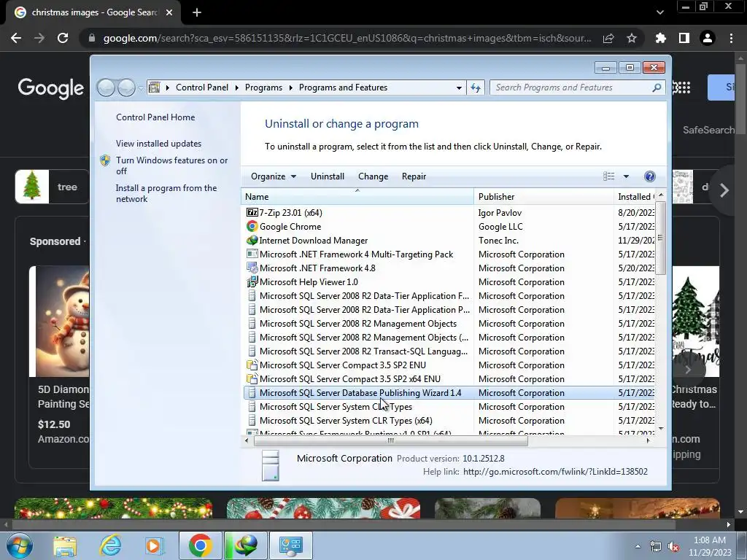The height and width of the screenshot is (560, 747).
Task: Click the tree suggestion chip on Google page
Action: coord(52,187)
